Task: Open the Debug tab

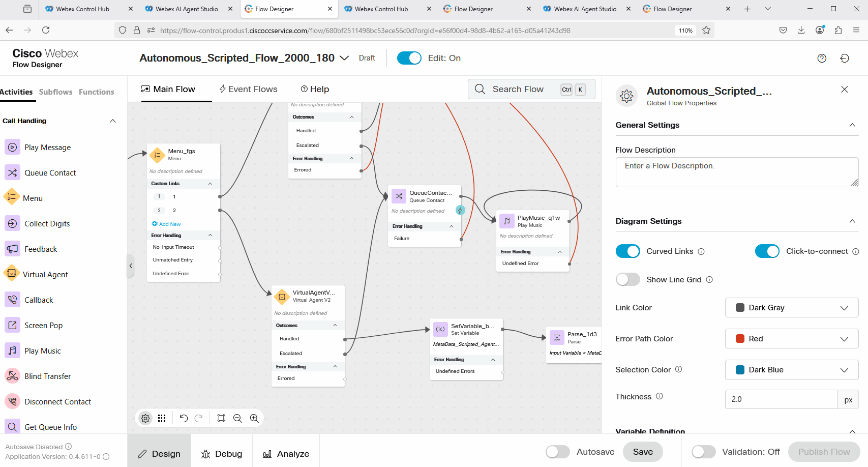Action: [x=222, y=454]
